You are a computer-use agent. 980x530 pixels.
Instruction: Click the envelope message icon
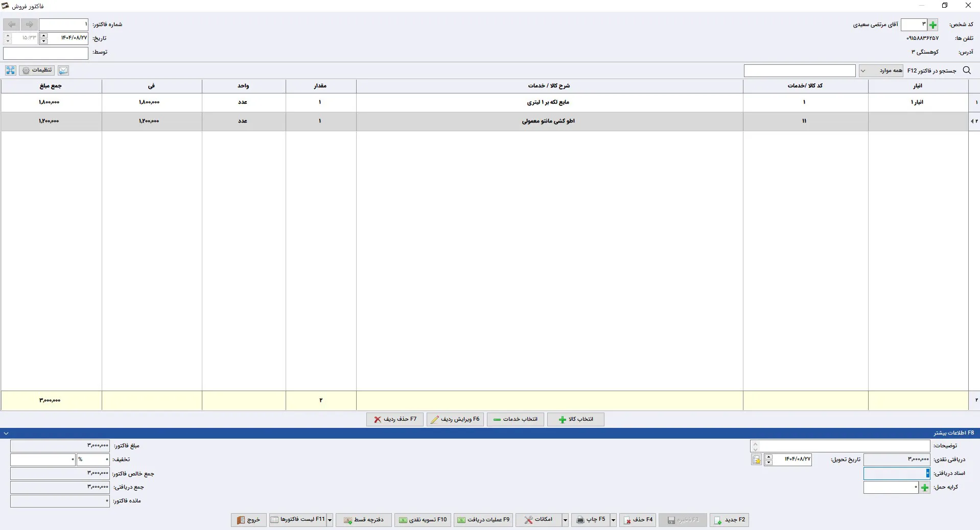(x=63, y=70)
